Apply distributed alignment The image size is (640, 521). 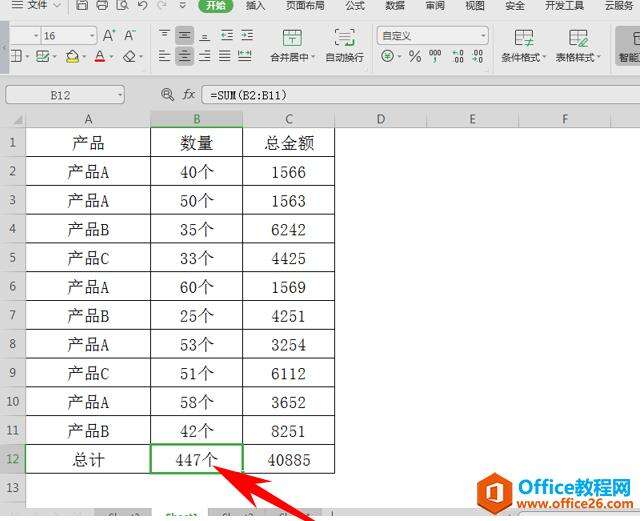(245, 56)
